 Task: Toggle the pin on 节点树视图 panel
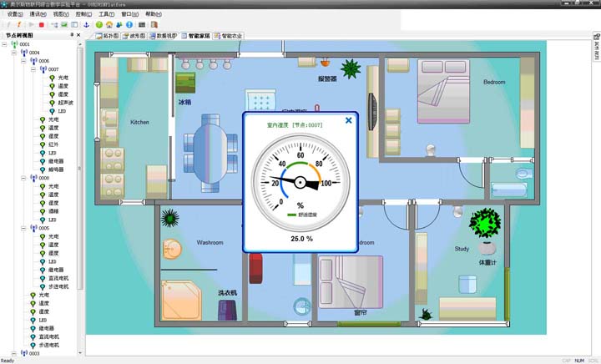[x=73, y=36]
